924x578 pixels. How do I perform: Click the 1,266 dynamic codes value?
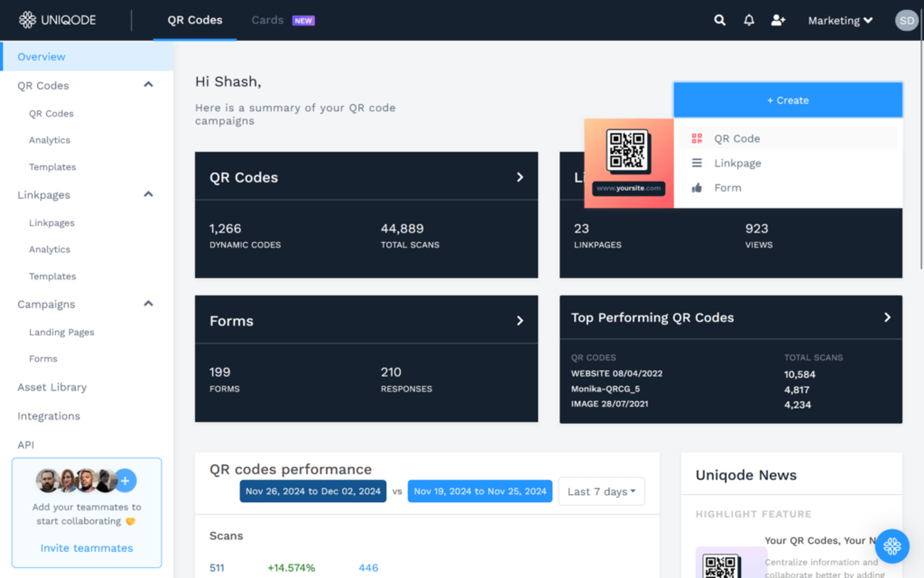tap(225, 229)
